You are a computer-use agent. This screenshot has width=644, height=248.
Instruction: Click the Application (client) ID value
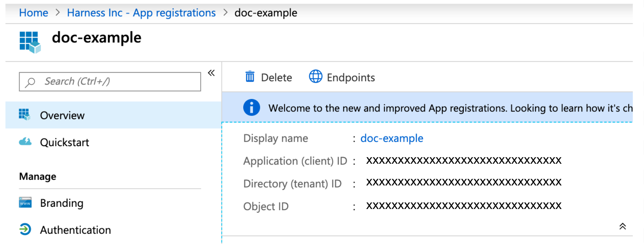(x=463, y=160)
